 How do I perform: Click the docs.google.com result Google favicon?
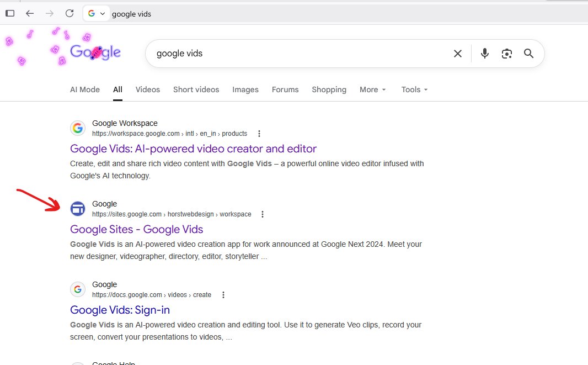[78, 289]
